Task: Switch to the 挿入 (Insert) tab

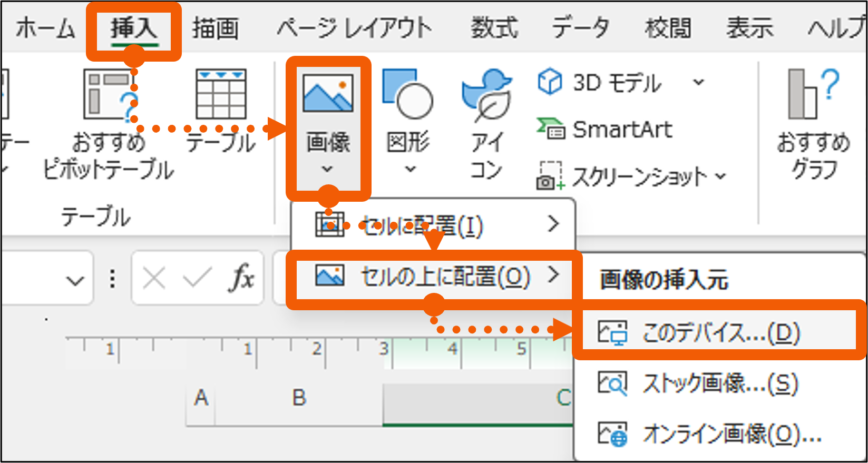Action: tap(134, 28)
